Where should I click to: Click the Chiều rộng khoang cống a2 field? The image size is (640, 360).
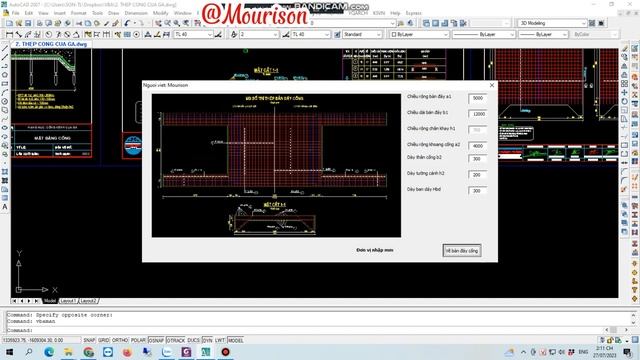(x=478, y=146)
